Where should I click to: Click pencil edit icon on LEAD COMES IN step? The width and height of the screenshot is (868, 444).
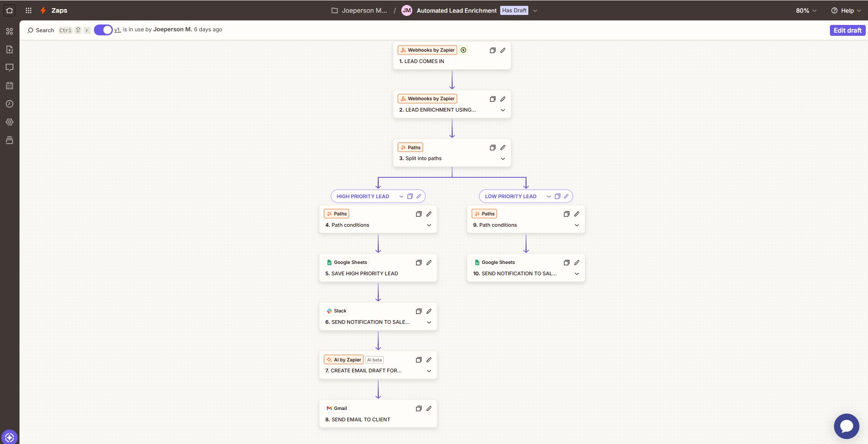tap(503, 50)
